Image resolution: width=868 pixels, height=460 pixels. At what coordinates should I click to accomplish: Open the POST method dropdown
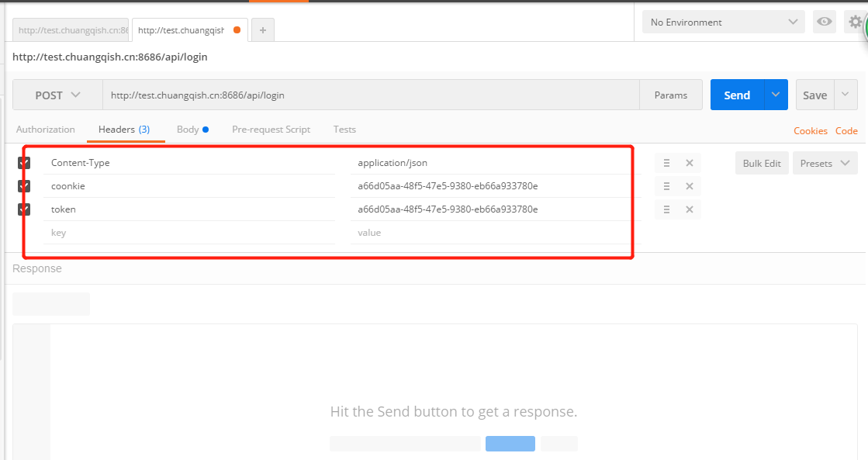57,95
